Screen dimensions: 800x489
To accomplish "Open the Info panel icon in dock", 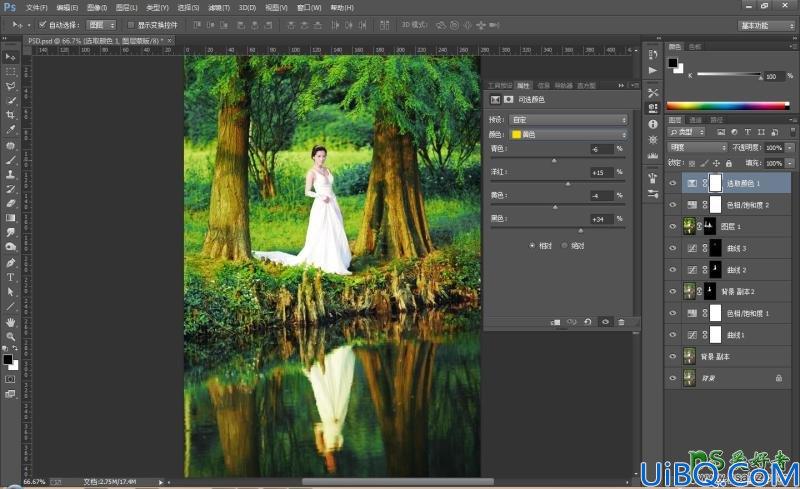I will [x=653, y=124].
